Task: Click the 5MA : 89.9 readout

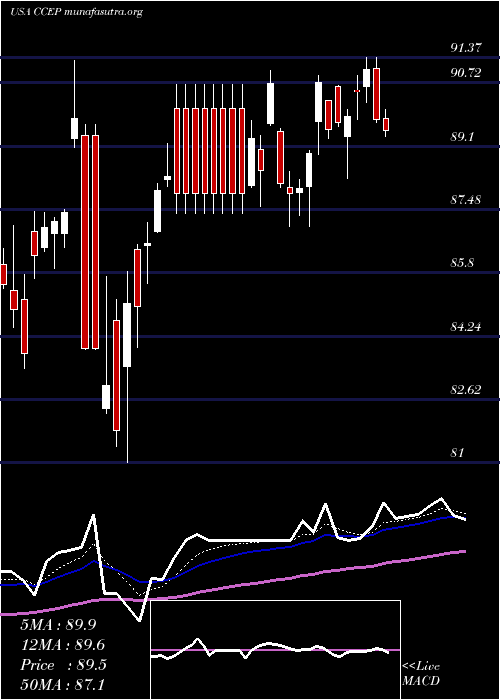Action: point(58,625)
